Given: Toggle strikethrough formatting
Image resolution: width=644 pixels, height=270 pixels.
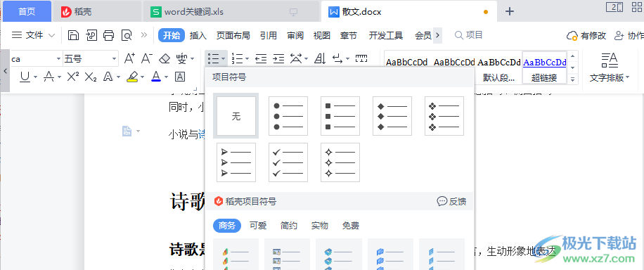Looking at the screenshot, I should 49,77.
